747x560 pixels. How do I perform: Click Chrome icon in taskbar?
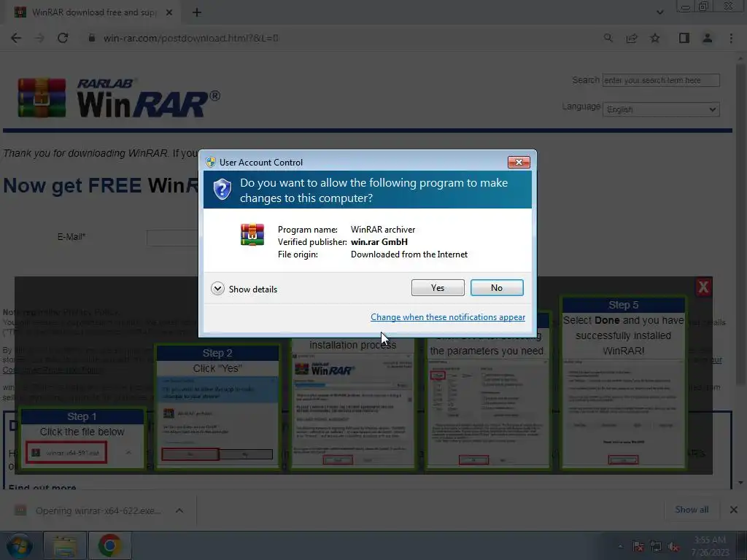tap(109, 545)
